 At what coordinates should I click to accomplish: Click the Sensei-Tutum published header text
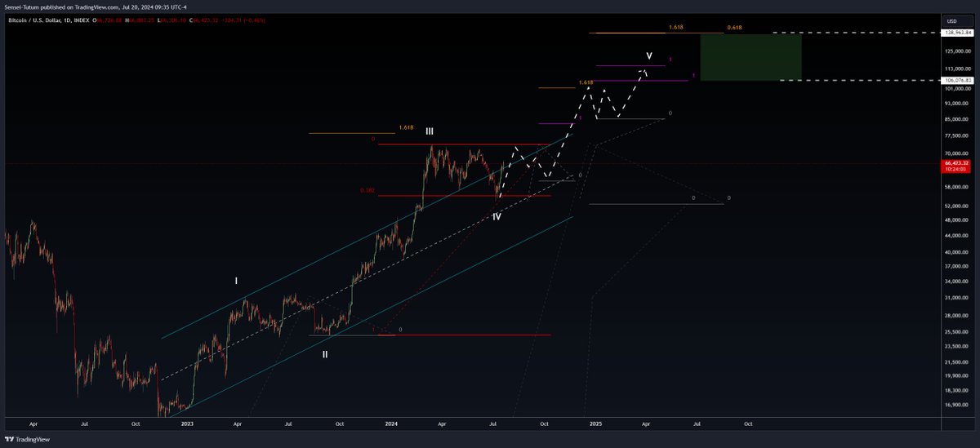pos(96,7)
